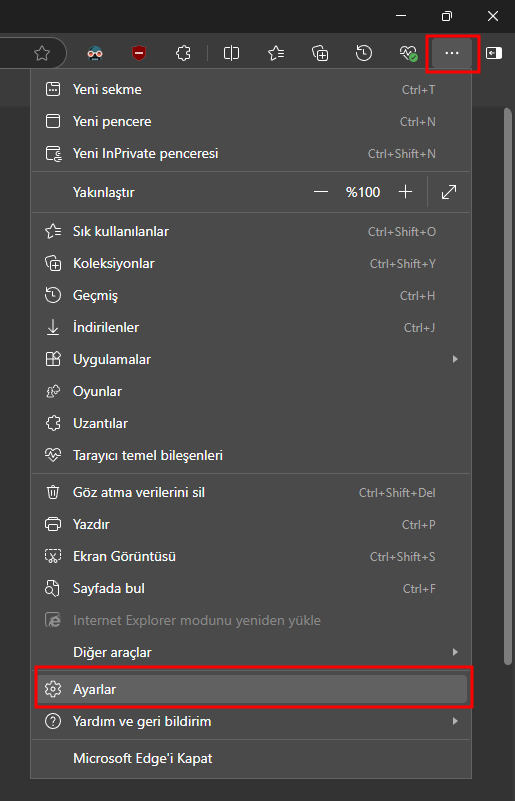Click the screenshot scissors icon beside Ekran Görüntüsü

pos(53,556)
